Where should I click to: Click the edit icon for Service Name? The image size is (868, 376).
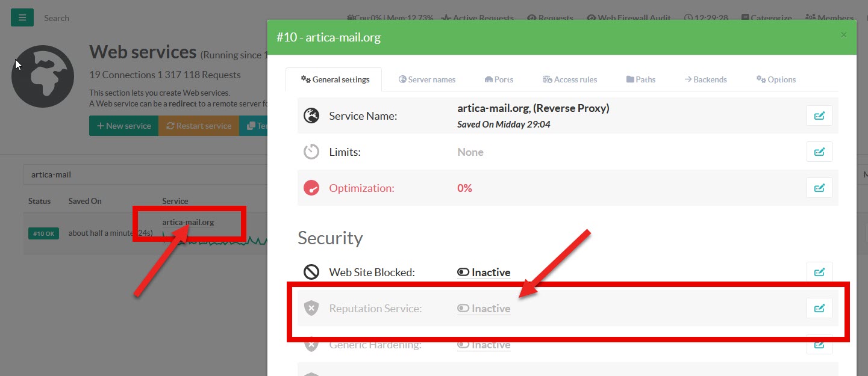tap(819, 116)
